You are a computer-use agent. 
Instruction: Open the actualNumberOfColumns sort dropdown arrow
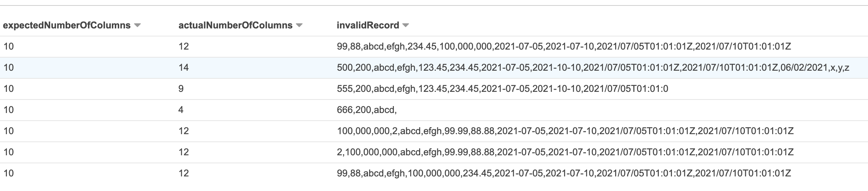coord(299,26)
